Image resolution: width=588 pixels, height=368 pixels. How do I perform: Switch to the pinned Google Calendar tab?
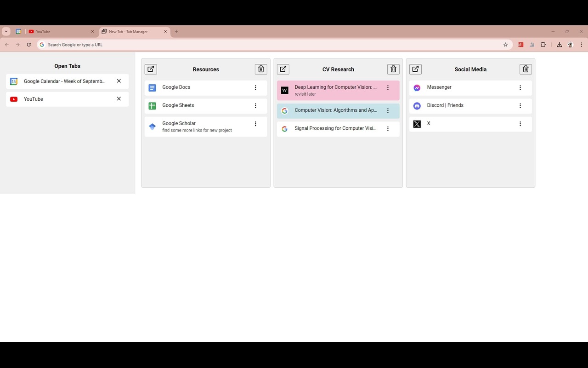(x=18, y=32)
